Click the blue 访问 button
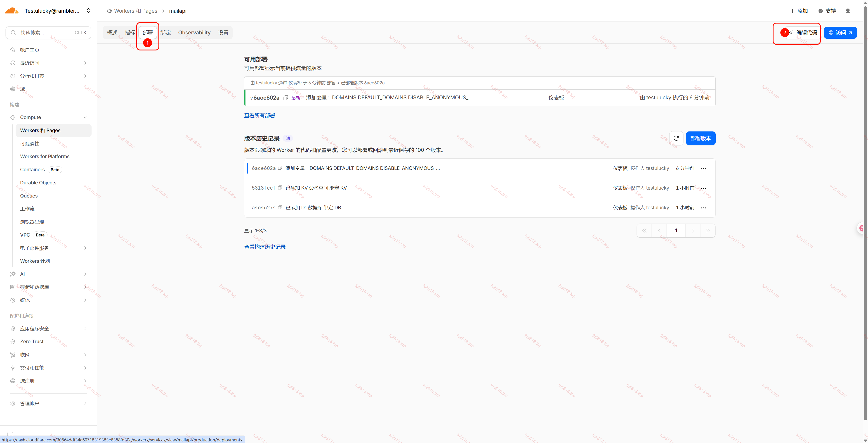 tap(840, 33)
